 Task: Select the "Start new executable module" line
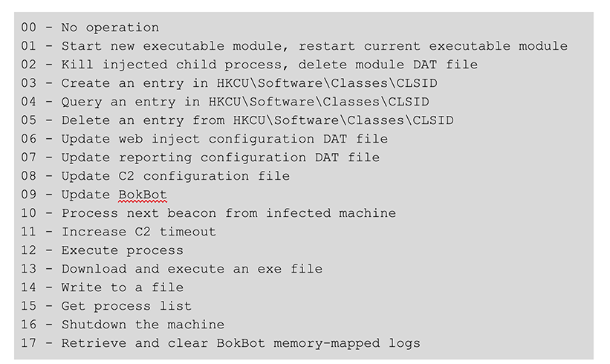click(x=294, y=46)
